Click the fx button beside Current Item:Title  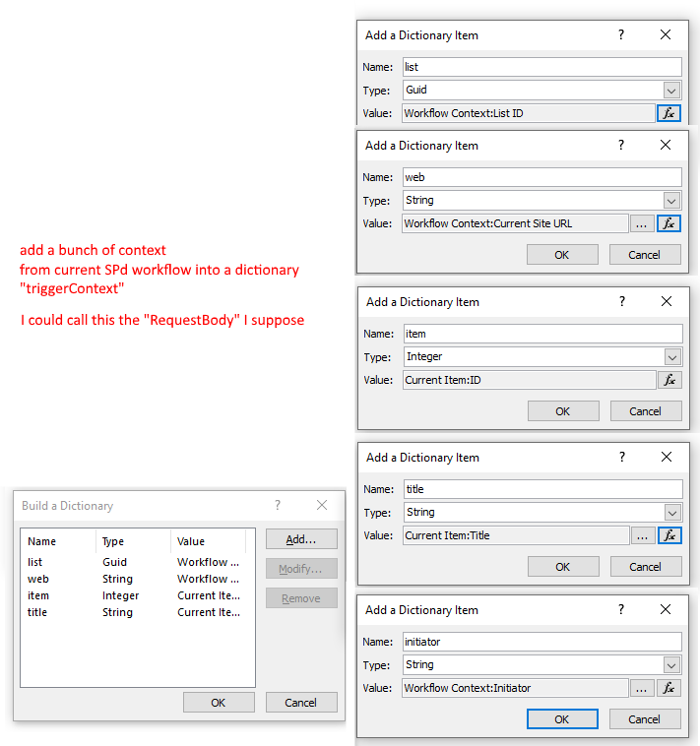tap(669, 535)
